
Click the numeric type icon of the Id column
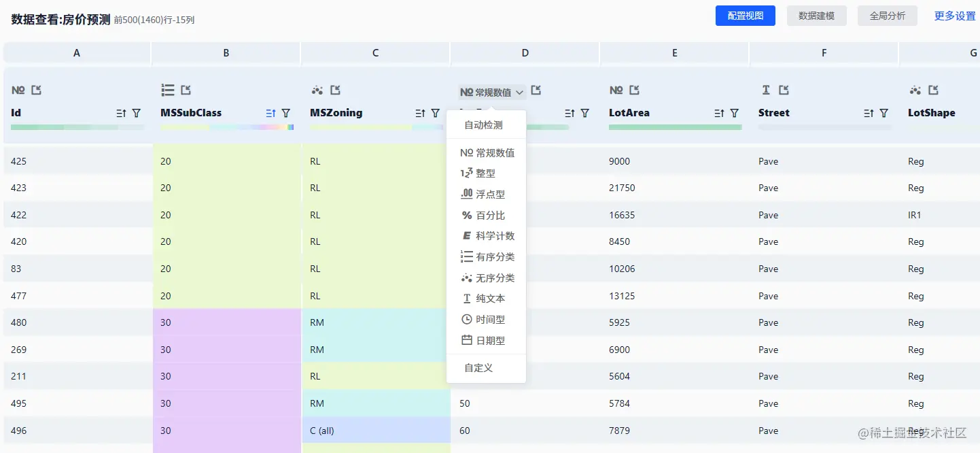[x=18, y=90]
